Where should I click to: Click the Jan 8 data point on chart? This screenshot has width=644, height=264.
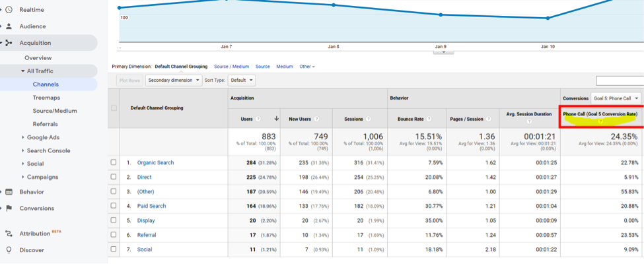point(334,5)
